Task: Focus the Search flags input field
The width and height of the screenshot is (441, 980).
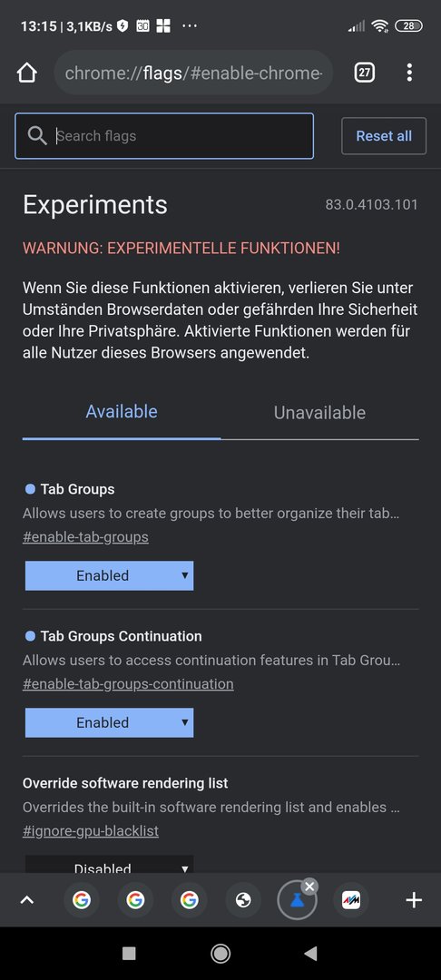Action: [164, 135]
